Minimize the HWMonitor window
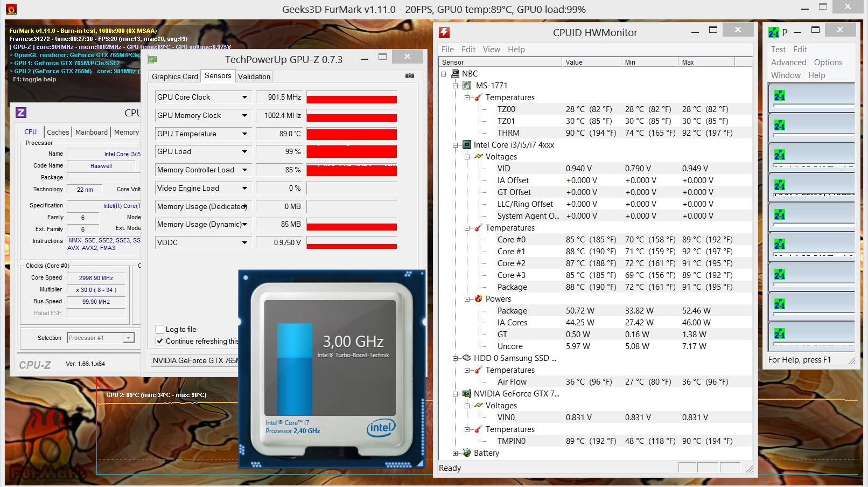868x487 pixels. click(x=696, y=32)
